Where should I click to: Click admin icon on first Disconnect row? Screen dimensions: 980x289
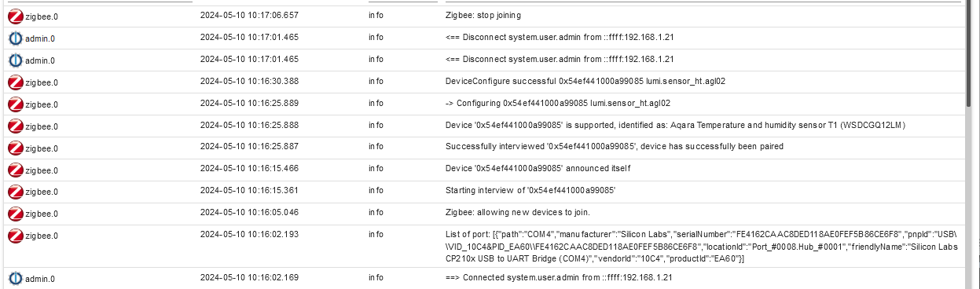tap(15, 38)
